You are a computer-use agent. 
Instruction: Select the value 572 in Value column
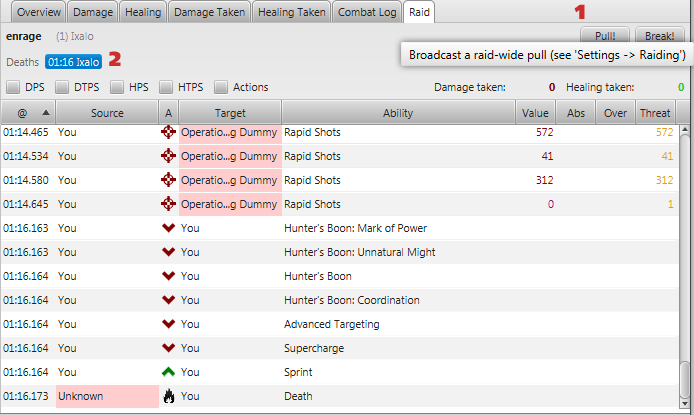(x=544, y=132)
